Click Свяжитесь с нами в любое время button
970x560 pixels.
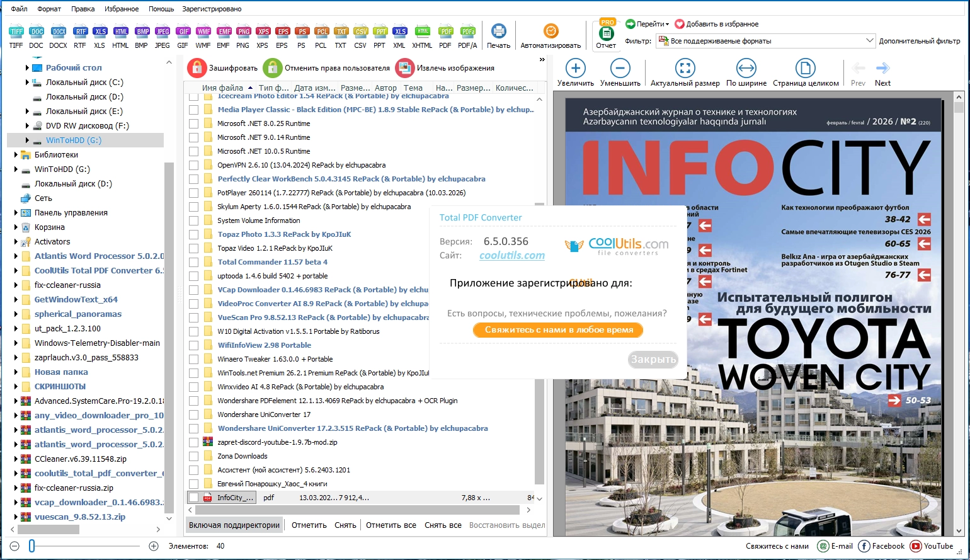(x=558, y=330)
